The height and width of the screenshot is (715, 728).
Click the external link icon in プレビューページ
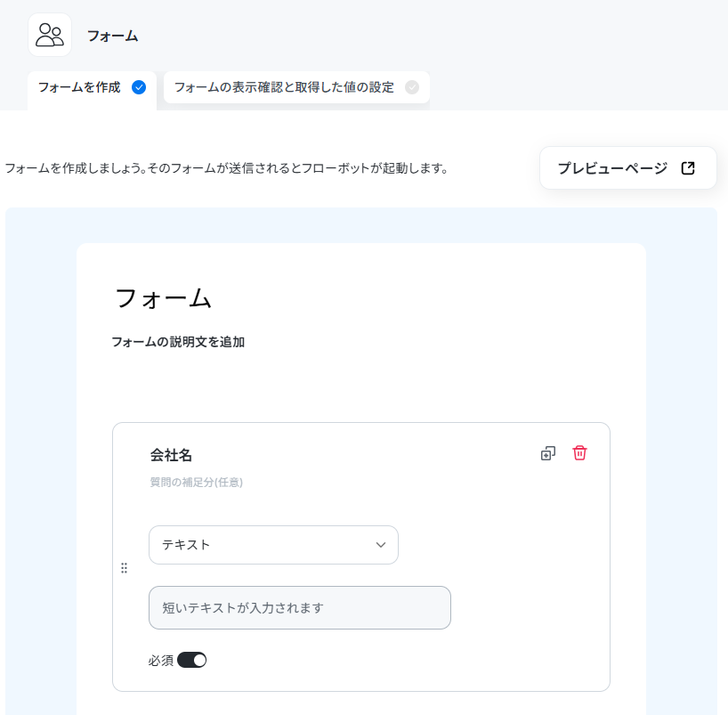click(688, 168)
